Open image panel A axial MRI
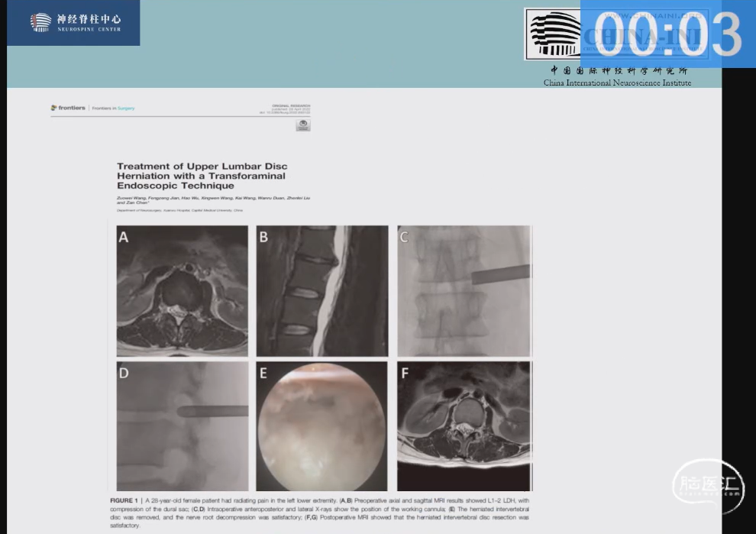This screenshot has height=534, width=756. point(183,291)
